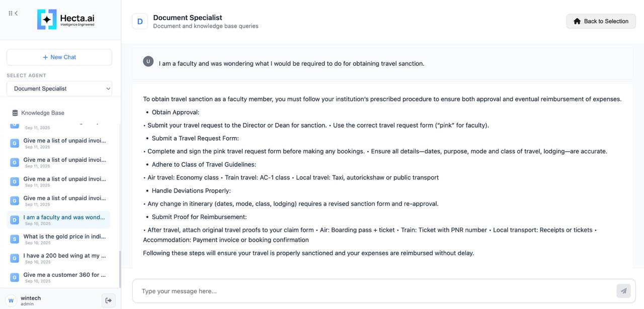Open the 'What is the gold price in indi...' chat

point(64,237)
